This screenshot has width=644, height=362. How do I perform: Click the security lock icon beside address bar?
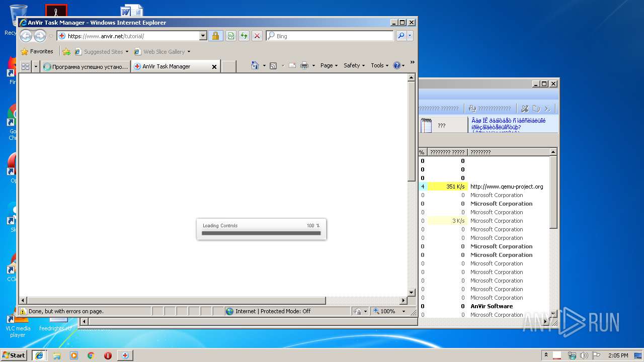pos(215,36)
